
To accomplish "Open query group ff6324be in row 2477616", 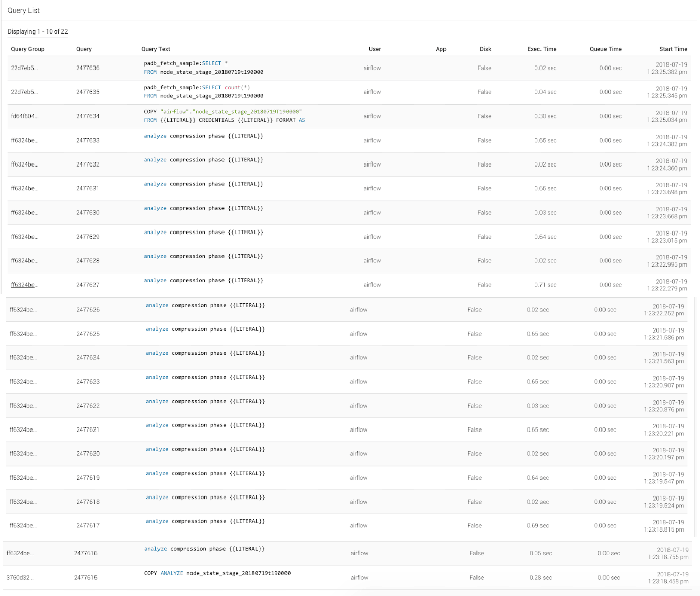I will 20,553.
